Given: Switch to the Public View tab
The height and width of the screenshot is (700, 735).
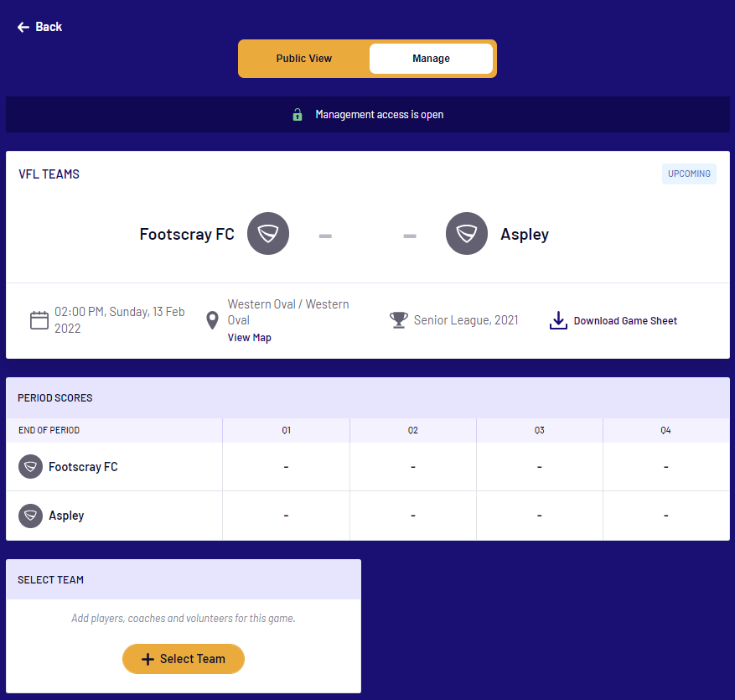Looking at the screenshot, I should point(304,59).
